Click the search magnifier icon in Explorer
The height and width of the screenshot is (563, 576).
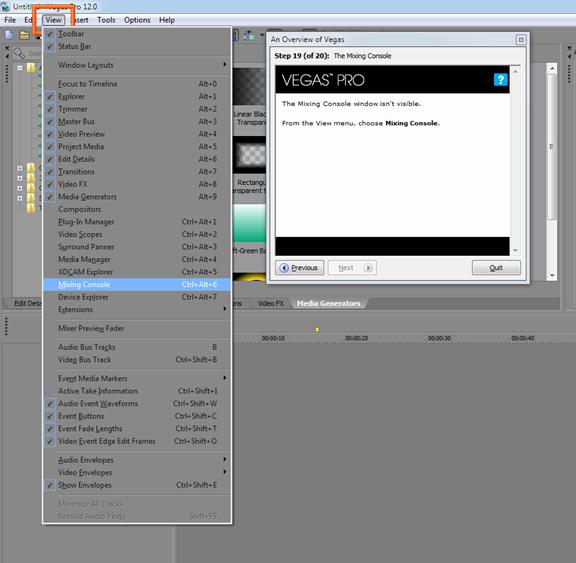pos(19,53)
